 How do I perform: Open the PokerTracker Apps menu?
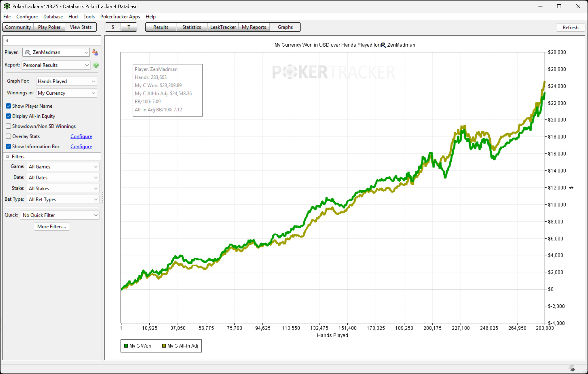pyautogui.click(x=120, y=17)
